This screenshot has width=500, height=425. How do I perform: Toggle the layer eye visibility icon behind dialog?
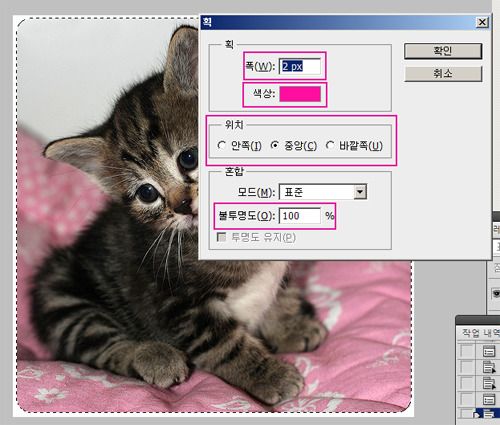(496, 294)
